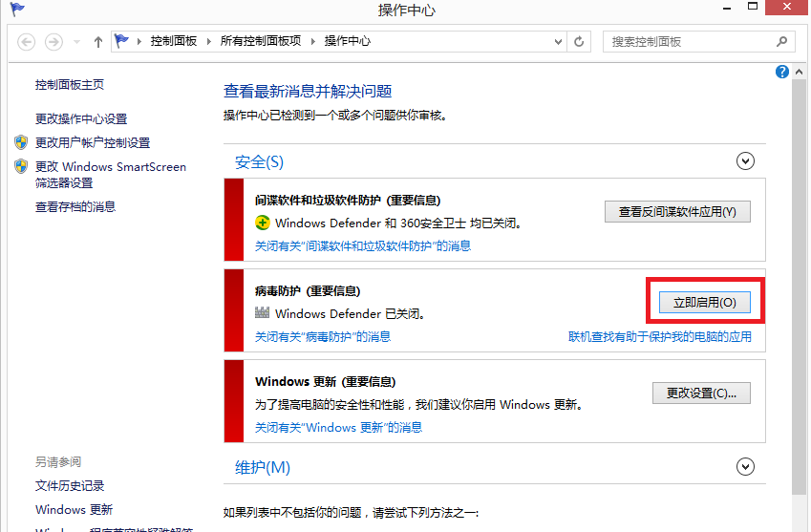Expand the 维护(M) section chevron
The height and width of the screenshot is (532, 811).
(745, 467)
